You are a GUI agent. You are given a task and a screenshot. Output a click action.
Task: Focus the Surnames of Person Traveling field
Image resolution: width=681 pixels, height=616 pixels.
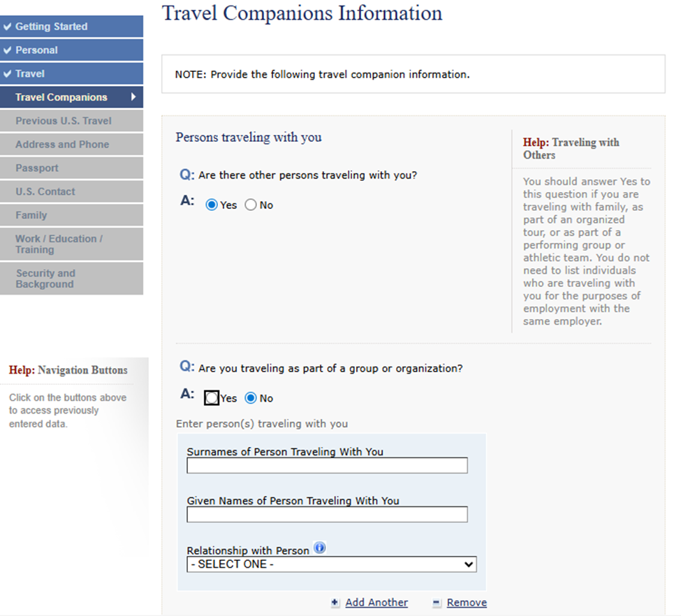(327, 466)
